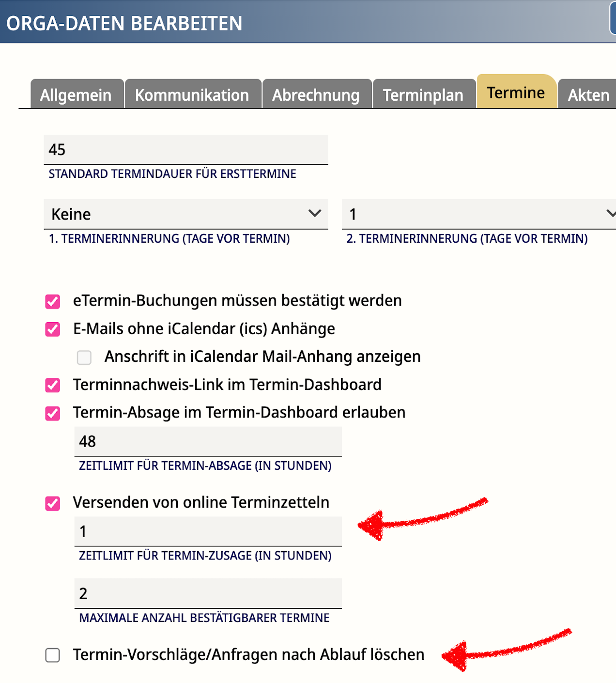
Task: Click the button at the header's right edge
Action: click(612, 19)
